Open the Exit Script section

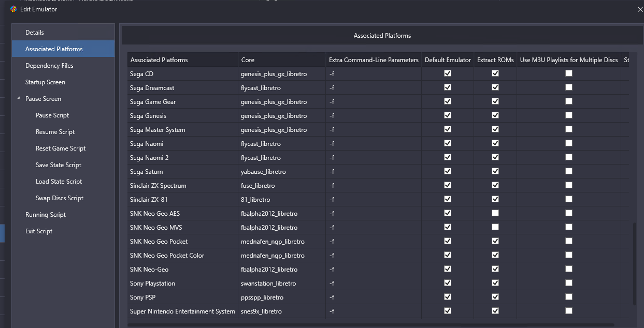coord(63,231)
